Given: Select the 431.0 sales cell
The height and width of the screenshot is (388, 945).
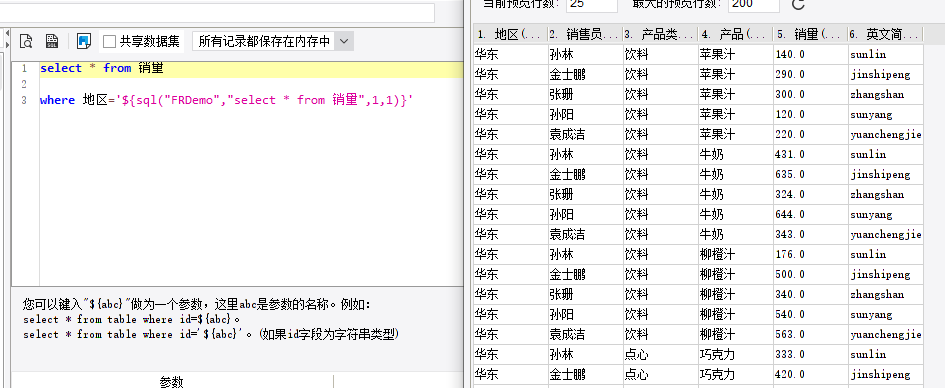Looking at the screenshot, I should (810, 155).
